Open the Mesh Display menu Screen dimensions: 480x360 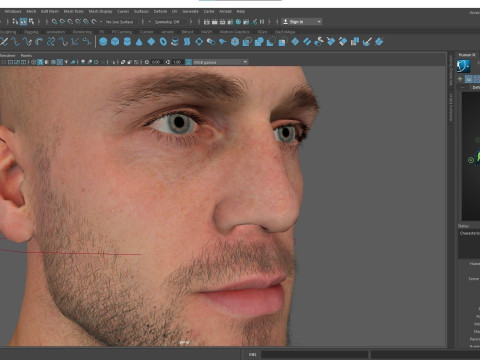[100, 11]
